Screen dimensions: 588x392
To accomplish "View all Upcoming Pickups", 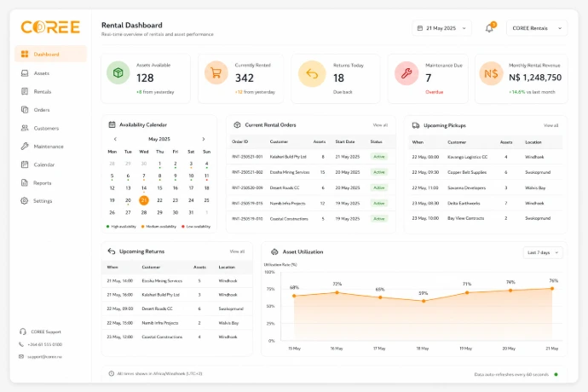I will [x=551, y=125].
